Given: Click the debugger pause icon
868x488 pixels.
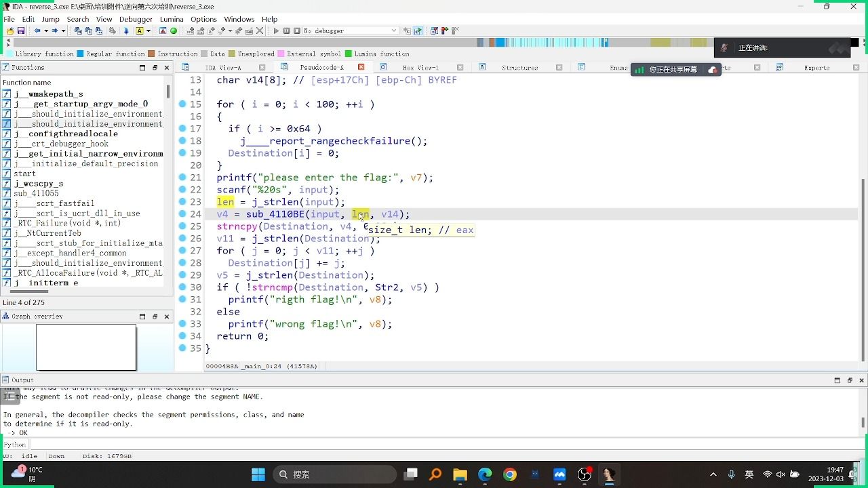Looking at the screenshot, I should (x=287, y=30).
